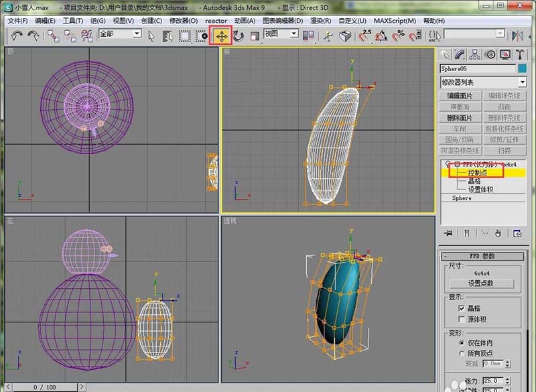Open the 全部 selection filter dropdown
The image size is (536, 392).
(x=137, y=34)
